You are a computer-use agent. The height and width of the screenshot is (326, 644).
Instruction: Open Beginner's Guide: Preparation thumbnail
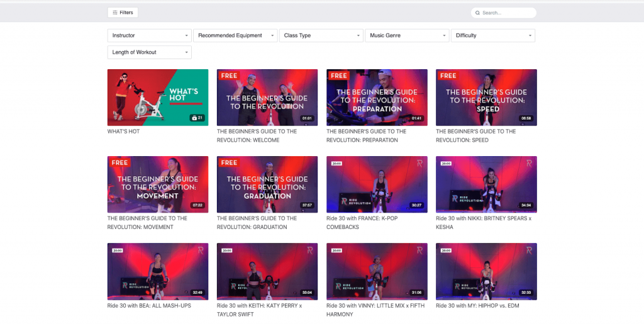click(377, 98)
